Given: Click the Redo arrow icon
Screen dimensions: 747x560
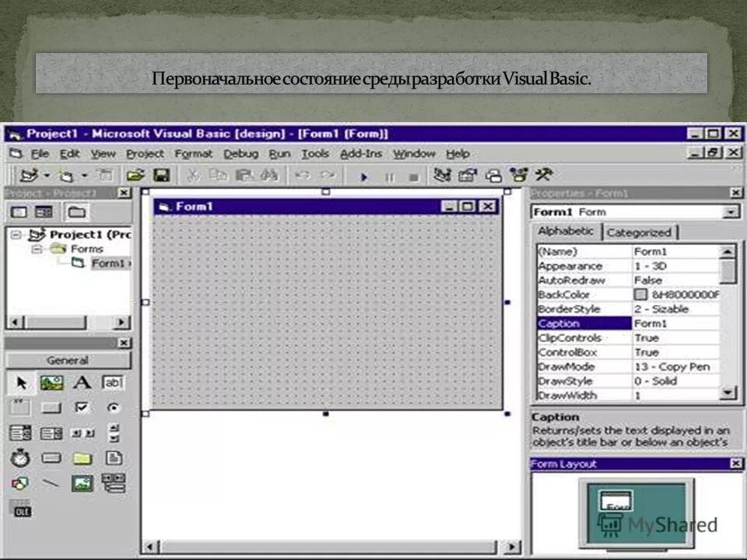Looking at the screenshot, I should point(328,175).
